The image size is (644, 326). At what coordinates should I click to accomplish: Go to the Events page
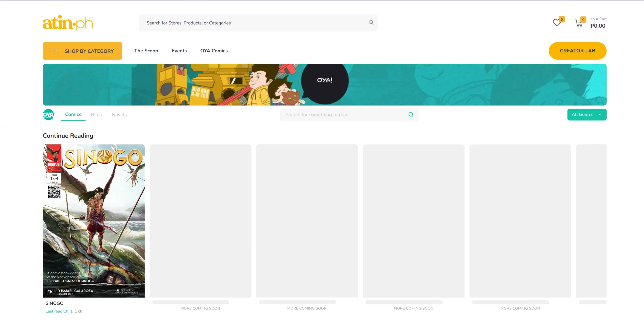coord(179,51)
